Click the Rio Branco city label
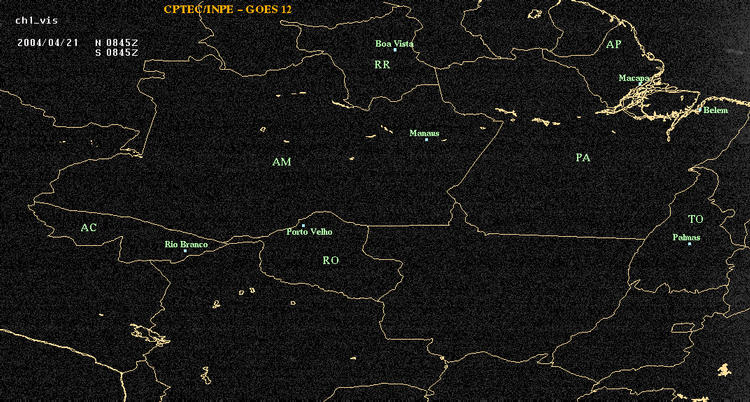 187,245
